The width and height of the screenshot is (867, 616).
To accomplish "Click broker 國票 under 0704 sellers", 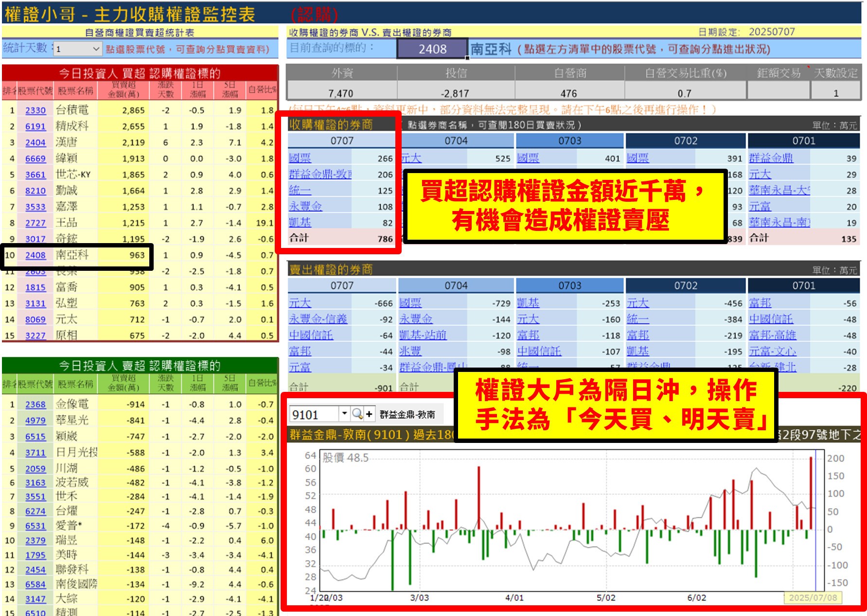I will [410, 303].
